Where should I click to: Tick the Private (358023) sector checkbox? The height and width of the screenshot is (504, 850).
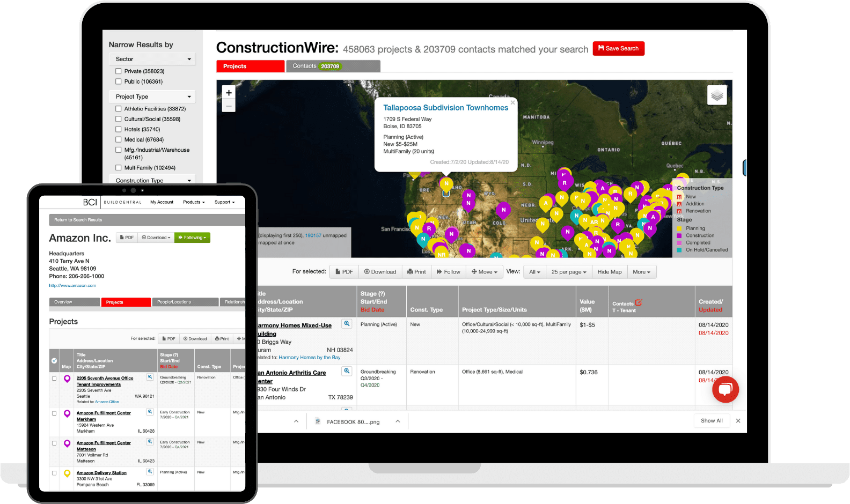coord(119,71)
